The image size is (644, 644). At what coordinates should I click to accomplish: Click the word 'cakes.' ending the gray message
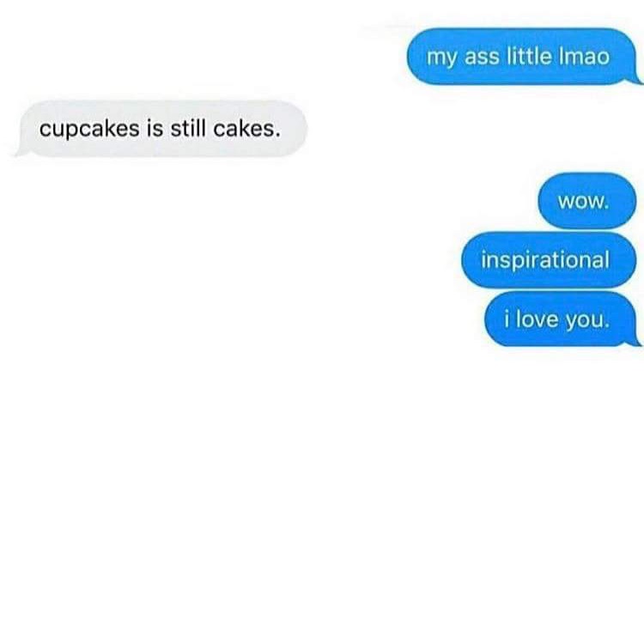pos(246,129)
